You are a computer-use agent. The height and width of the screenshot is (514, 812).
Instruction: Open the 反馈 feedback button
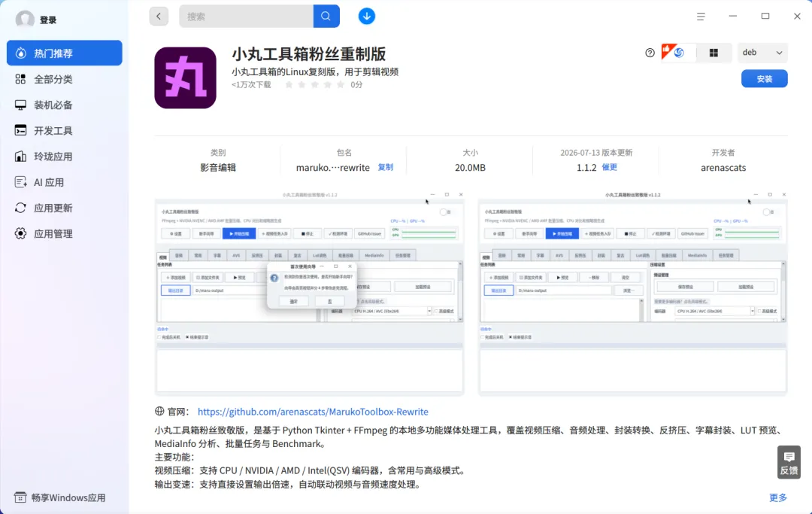(x=789, y=462)
